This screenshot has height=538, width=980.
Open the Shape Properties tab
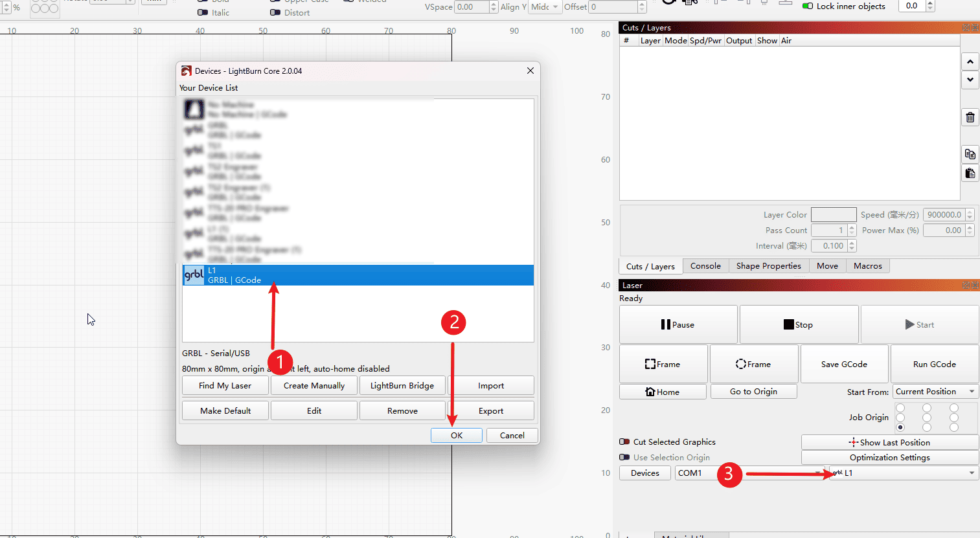pos(768,266)
